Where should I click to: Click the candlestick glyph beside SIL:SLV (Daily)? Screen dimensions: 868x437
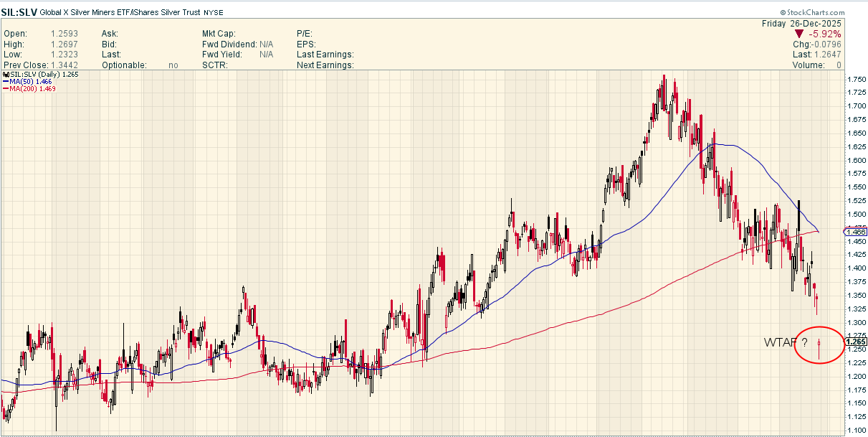tap(5, 74)
